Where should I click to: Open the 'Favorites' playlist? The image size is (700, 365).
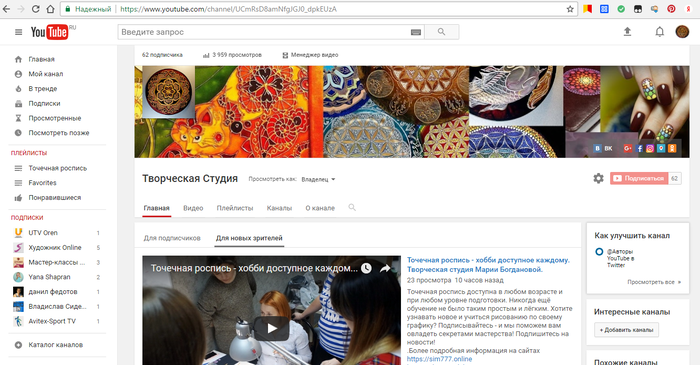[x=42, y=183]
